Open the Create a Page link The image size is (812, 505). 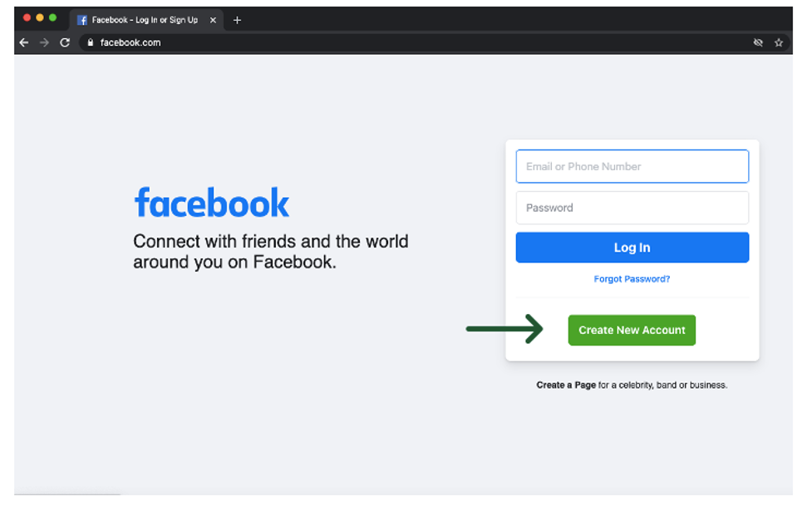(566, 385)
